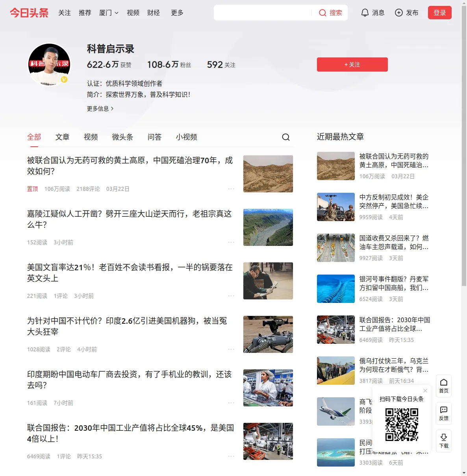Click the 108.6万 粉丝 follower count
This screenshot has height=476, width=467.
pos(169,65)
